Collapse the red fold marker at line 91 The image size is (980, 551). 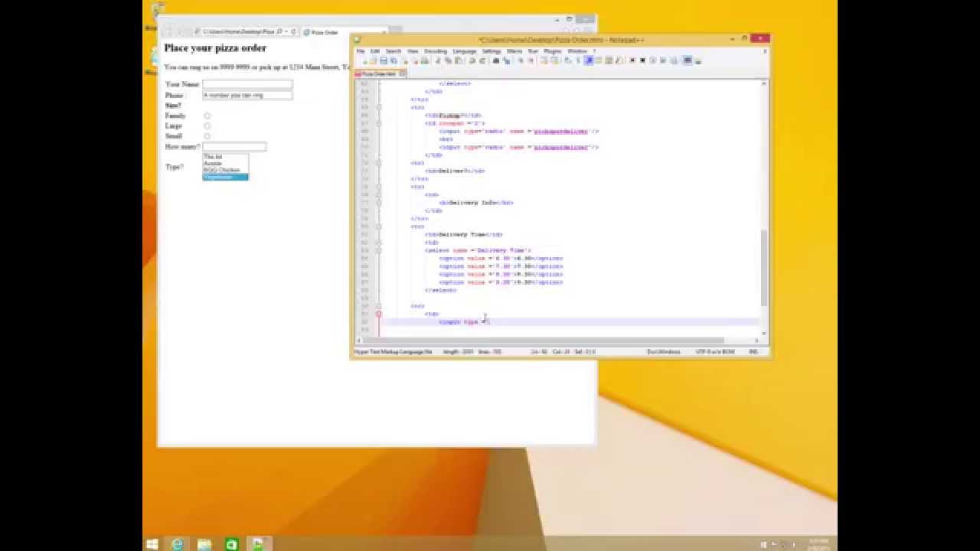378,314
